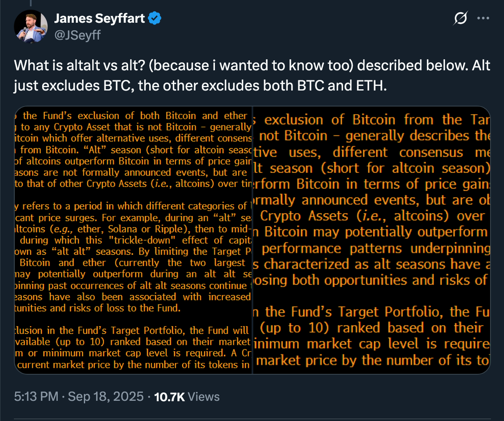Click the Views label
This screenshot has height=421, width=504.
click(204, 397)
